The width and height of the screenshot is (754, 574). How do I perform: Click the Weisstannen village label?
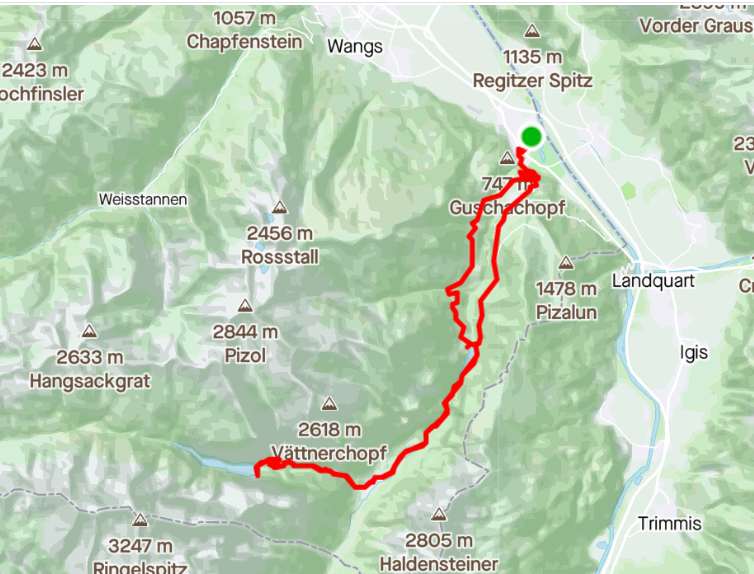coord(143,199)
